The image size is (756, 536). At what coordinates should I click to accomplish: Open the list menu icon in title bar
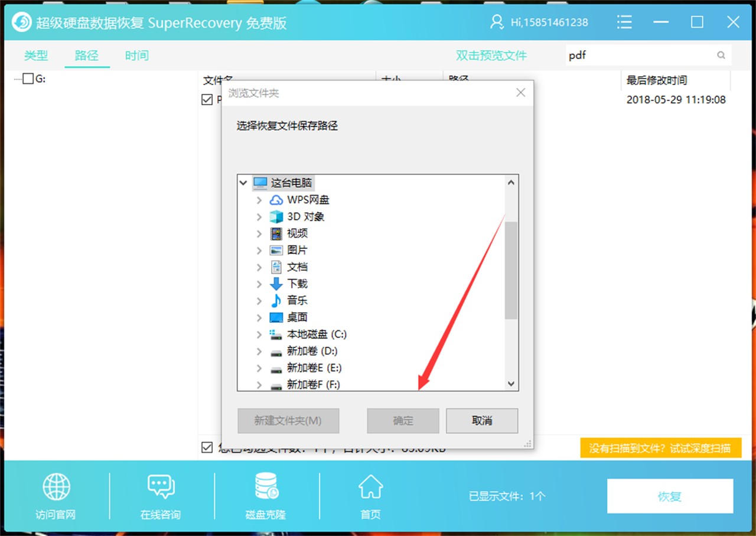coord(624,21)
